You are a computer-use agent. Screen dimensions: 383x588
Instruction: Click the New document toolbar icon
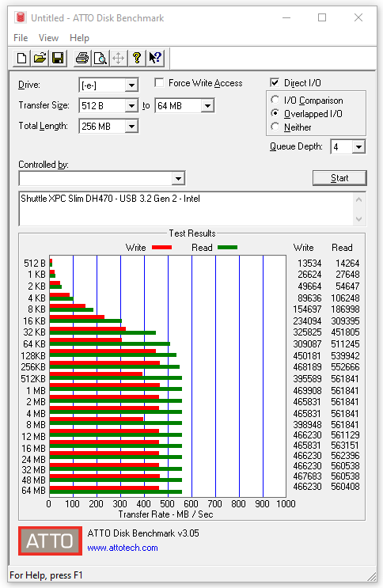pos(21,58)
